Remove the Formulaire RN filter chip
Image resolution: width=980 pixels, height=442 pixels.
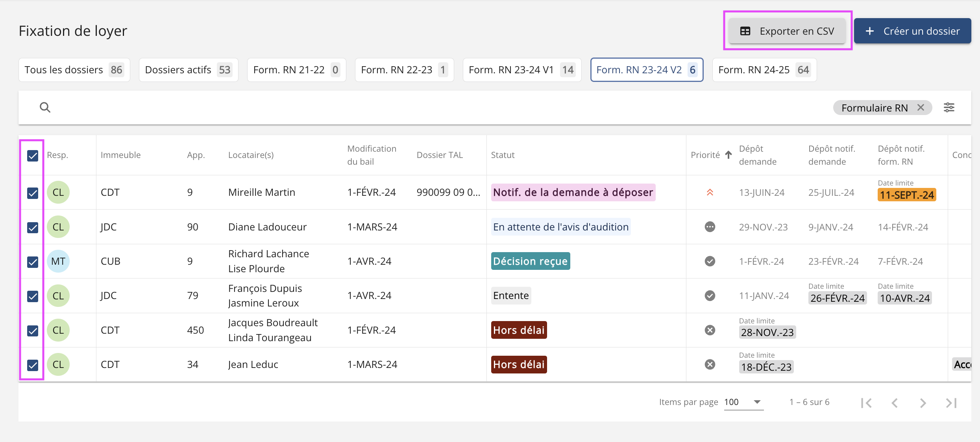(x=921, y=108)
